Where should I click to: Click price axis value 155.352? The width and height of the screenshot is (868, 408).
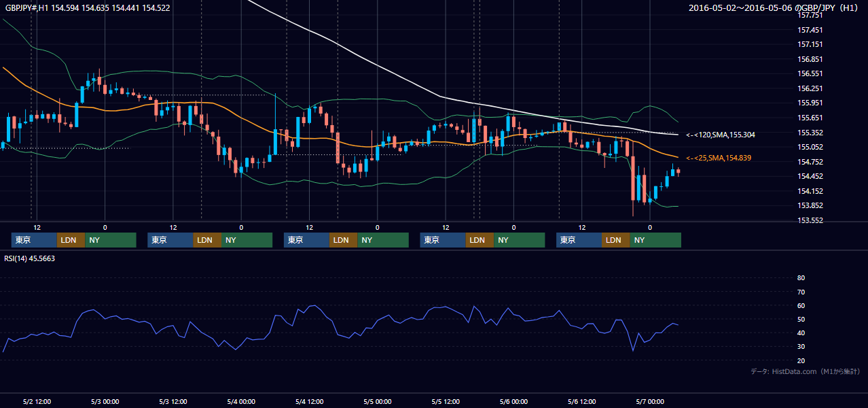pyautogui.click(x=810, y=133)
